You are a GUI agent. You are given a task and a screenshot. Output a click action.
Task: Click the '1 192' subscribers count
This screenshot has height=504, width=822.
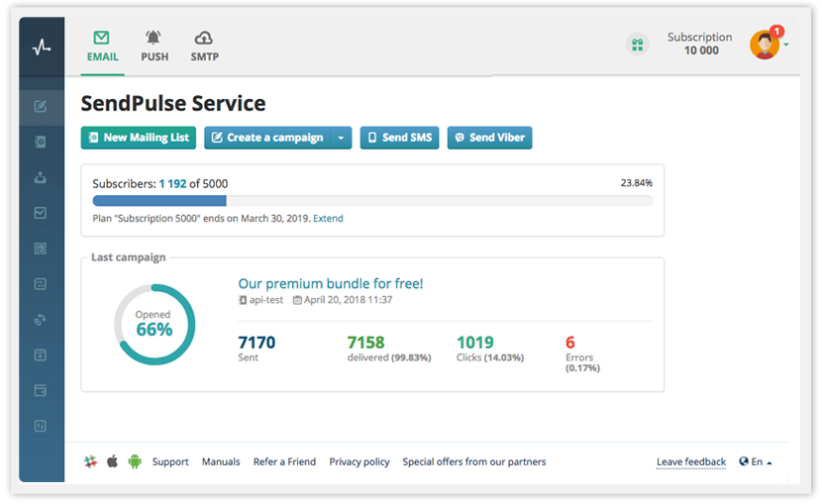[x=172, y=184]
